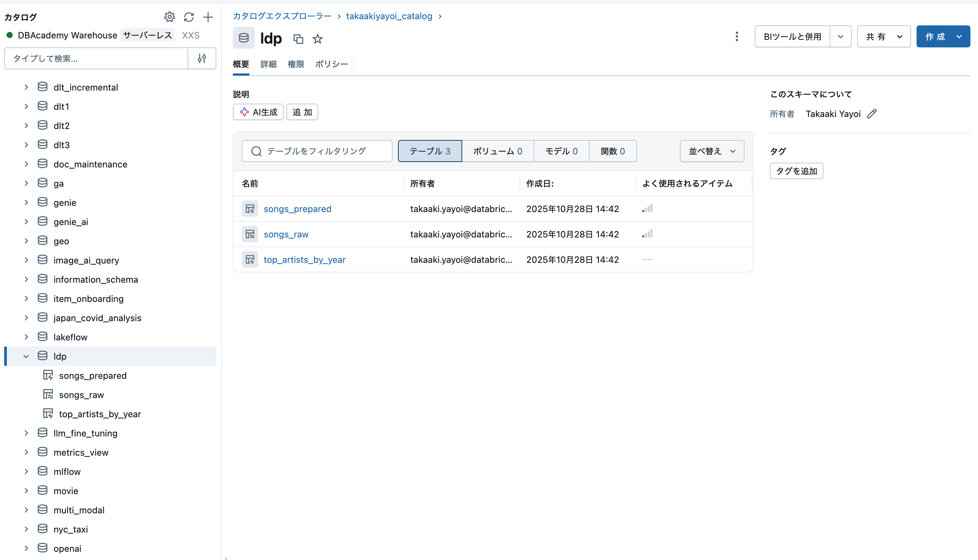Star the ldp schema as favorite

click(x=317, y=38)
